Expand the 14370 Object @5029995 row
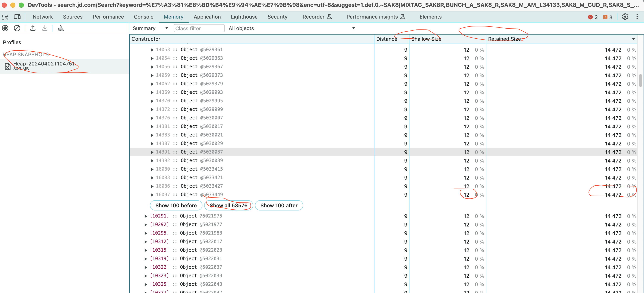The height and width of the screenshot is (293, 644). point(152,101)
